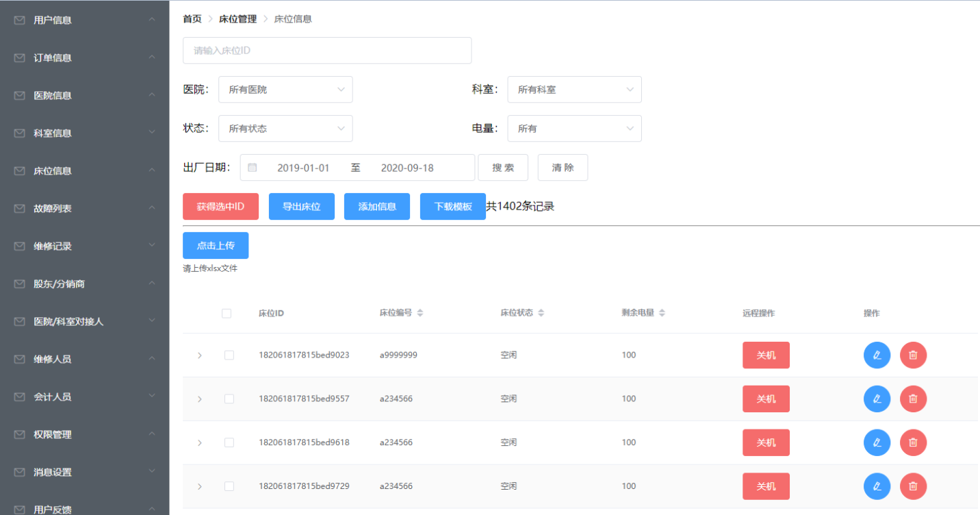The width and height of the screenshot is (980, 515).
Task: Click the edit icon for bed 182061817815bed9023
Action: (877, 355)
